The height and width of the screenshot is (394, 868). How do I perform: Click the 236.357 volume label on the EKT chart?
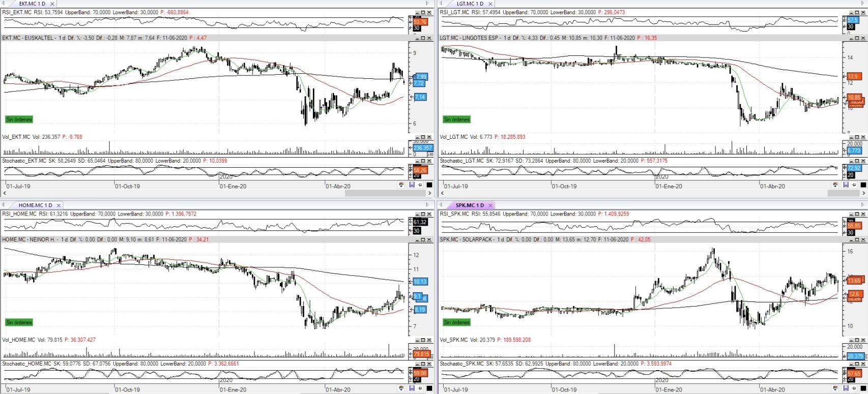[x=423, y=148]
